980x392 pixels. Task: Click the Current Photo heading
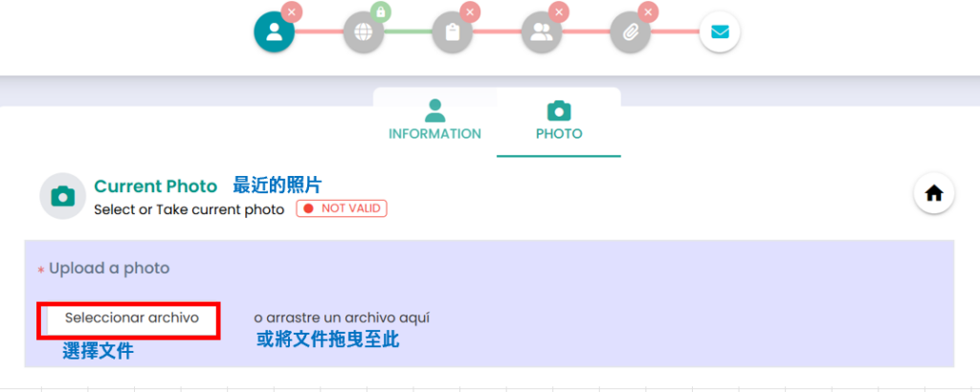[x=155, y=186]
